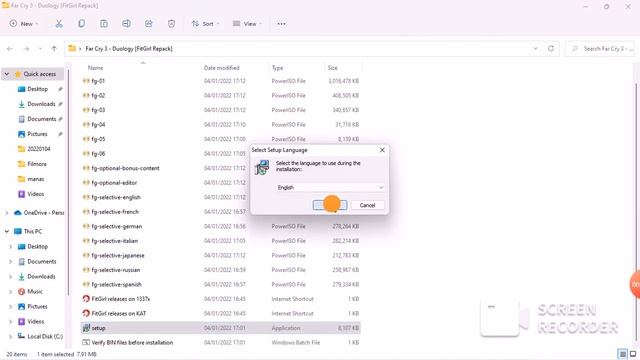The width and height of the screenshot is (640, 360).
Task: Select Quick access in navigation pane
Action: (x=39, y=74)
